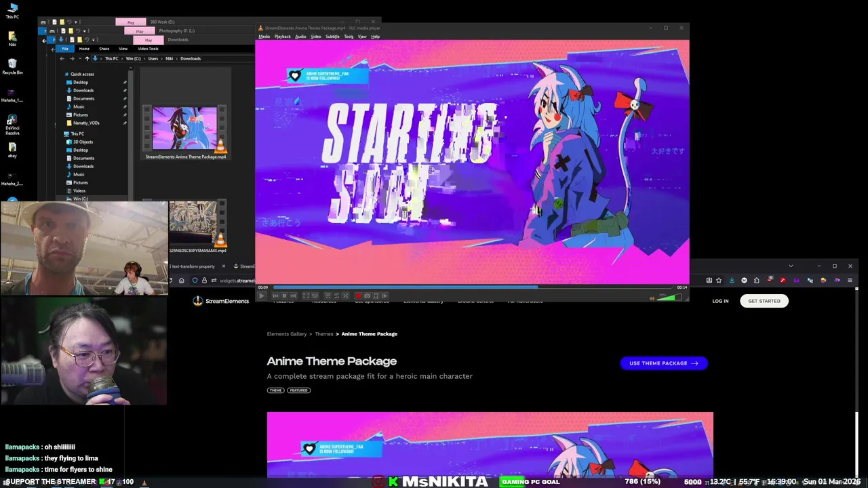Open Explorer quick access toolbar dropdown
868x488 pixels.
click(x=94, y=40)
